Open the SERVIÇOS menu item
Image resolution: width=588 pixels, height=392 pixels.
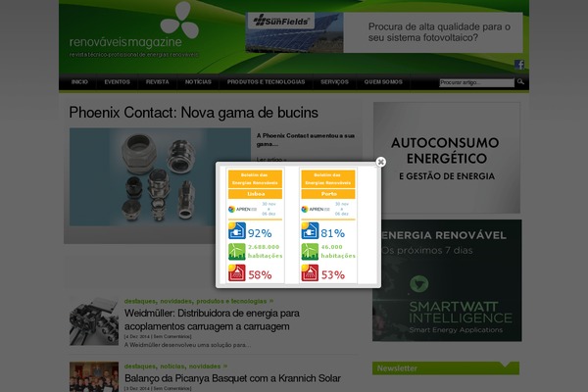pos(334,81)
